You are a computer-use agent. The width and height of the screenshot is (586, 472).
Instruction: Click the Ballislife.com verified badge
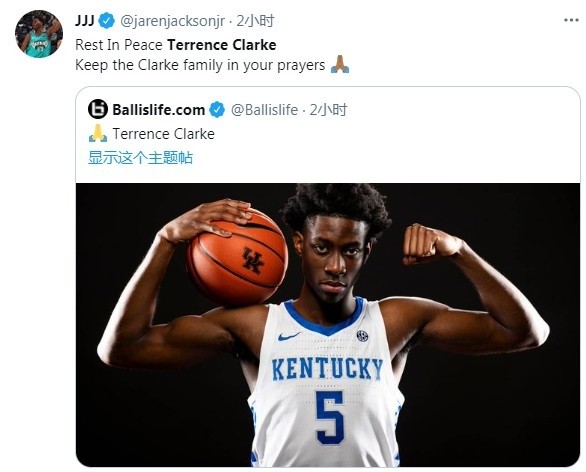(x=217, y=110)
